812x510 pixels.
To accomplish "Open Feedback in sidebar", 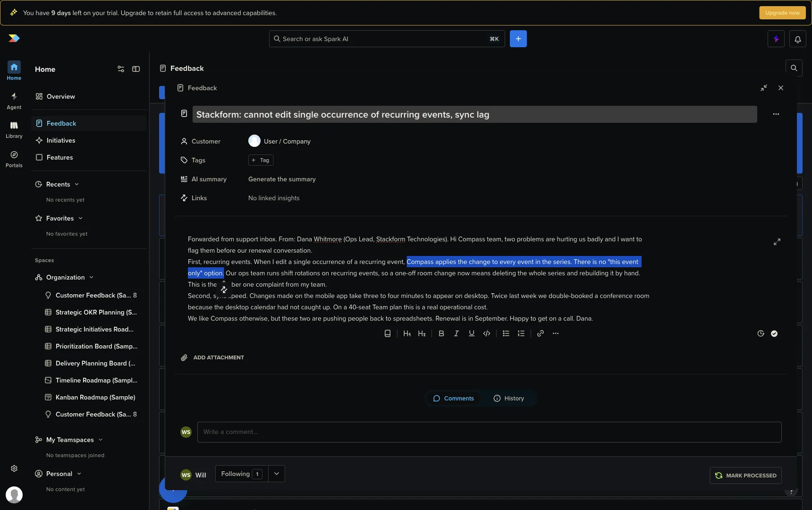I will [89, 123].
